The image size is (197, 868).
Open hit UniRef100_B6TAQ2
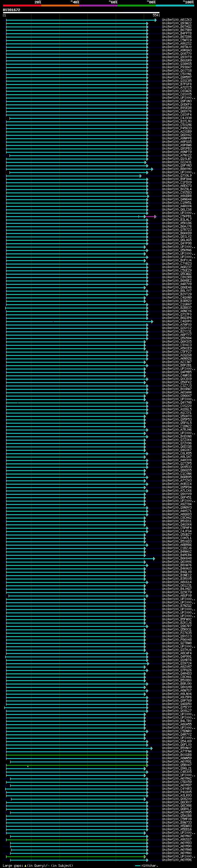point(177,26)
